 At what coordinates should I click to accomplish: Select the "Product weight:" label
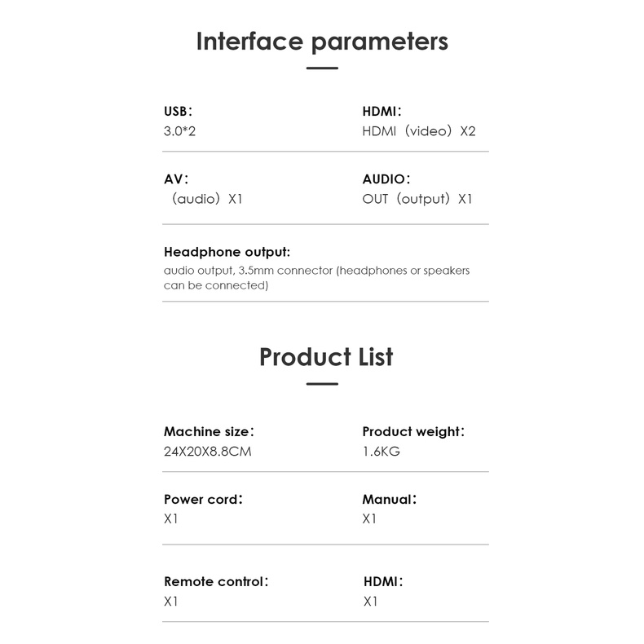(413, 431)
